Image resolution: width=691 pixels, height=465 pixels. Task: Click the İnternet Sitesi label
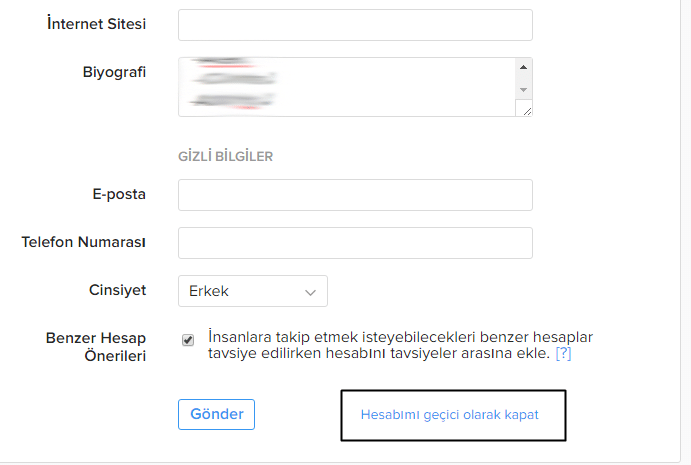(97, 23)
